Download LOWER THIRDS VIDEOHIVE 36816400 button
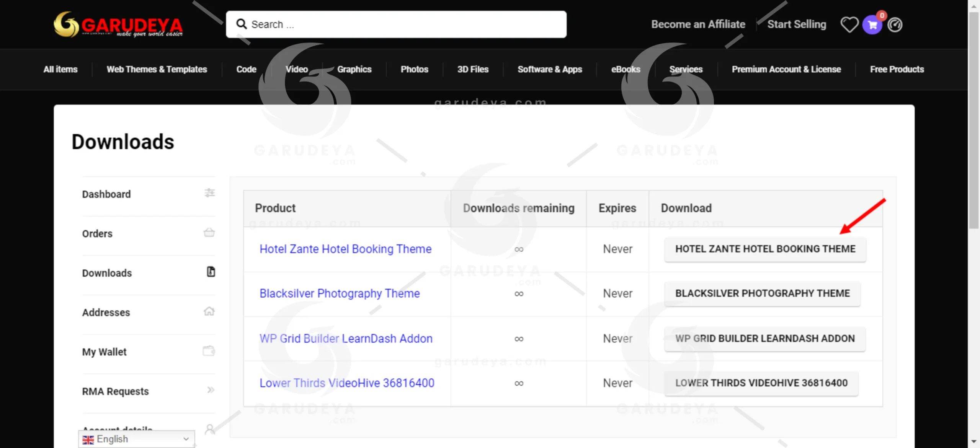This screenshot has height=448, width=980. tap(761, 383)
